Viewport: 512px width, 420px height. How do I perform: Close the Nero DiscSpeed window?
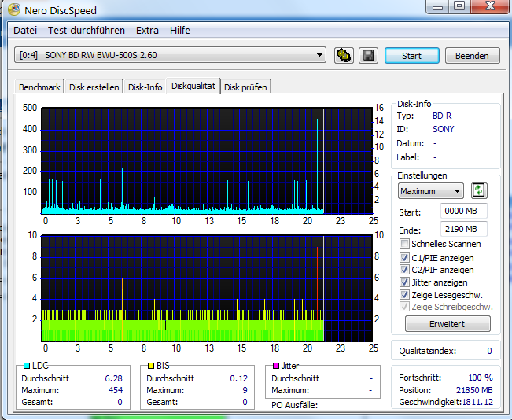click(490, 6)
